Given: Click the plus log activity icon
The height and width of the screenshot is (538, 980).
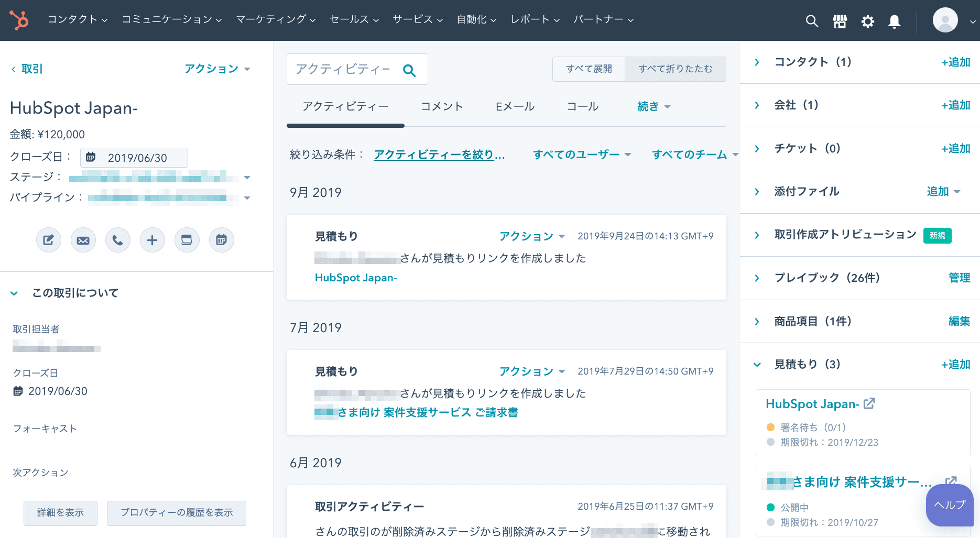Looking at the screenshot, I should pos(153,240).
